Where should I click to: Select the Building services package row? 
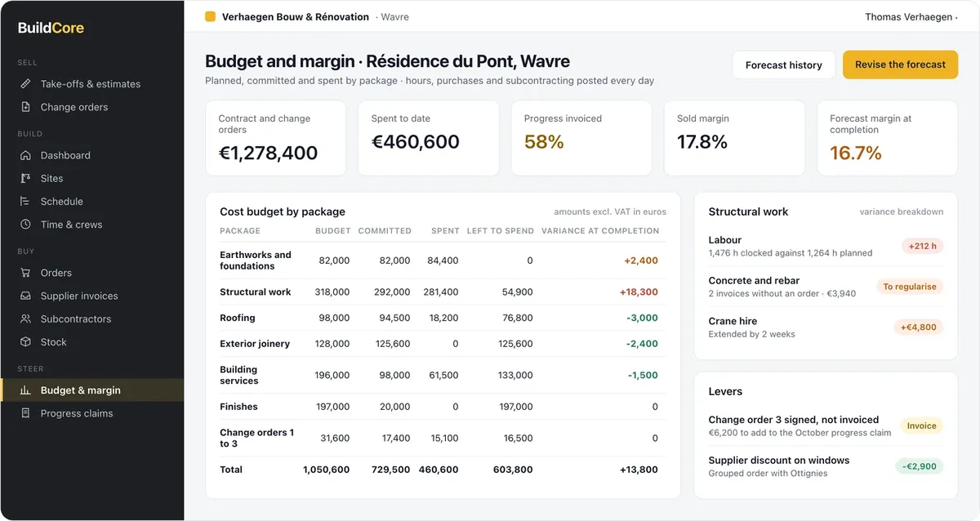pos(443,375)
